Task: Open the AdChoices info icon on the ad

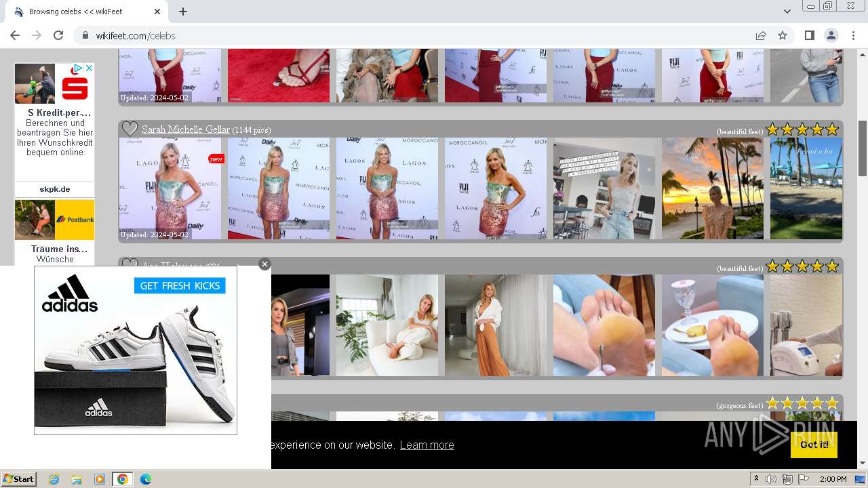Action: [78, 68]
